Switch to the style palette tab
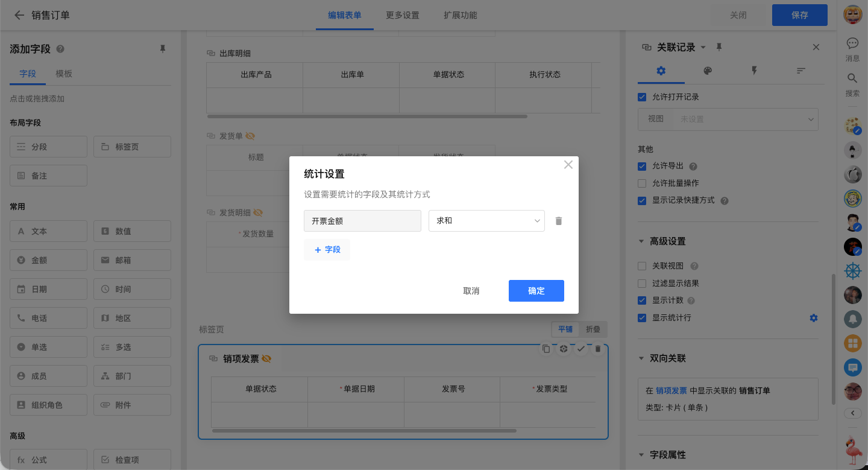 [708, 71]
